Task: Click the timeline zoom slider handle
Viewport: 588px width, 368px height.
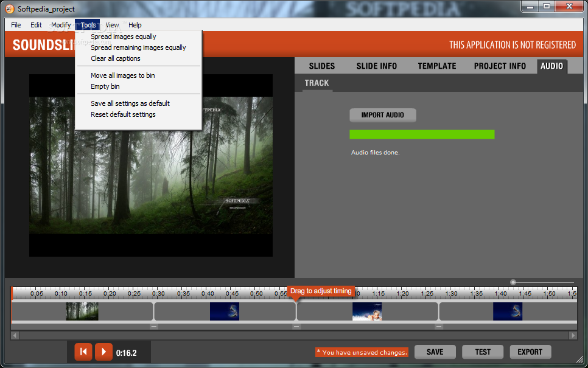Action: [x=513, y=282]
